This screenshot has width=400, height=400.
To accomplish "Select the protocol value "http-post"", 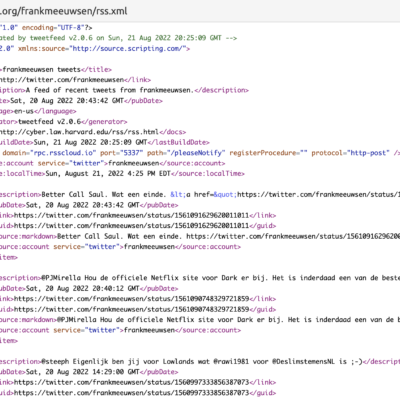I will click(x=368, y=153).
